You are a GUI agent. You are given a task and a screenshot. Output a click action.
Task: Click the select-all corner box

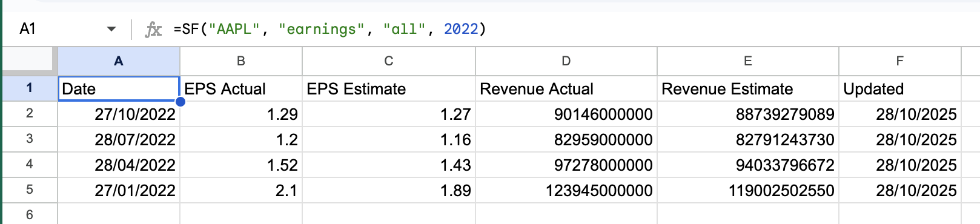click(x=30, y=61)
